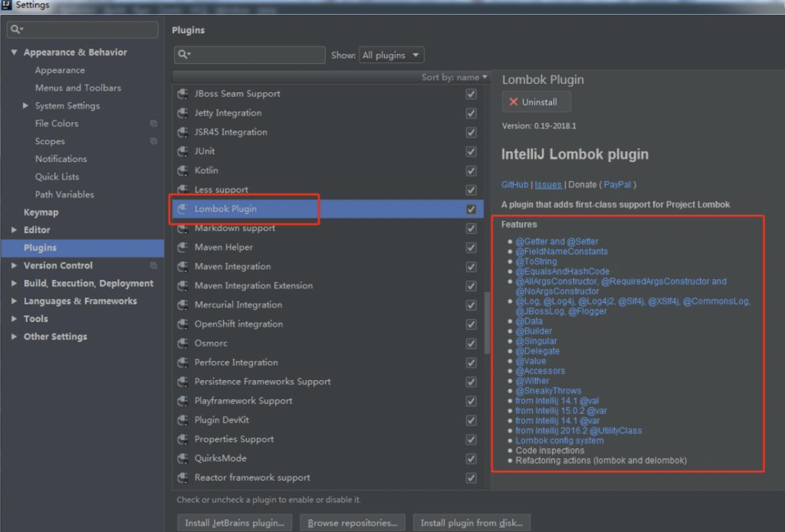785x532 pixels.
Task: Select Appearance in the settings tree
Action: 60,70
